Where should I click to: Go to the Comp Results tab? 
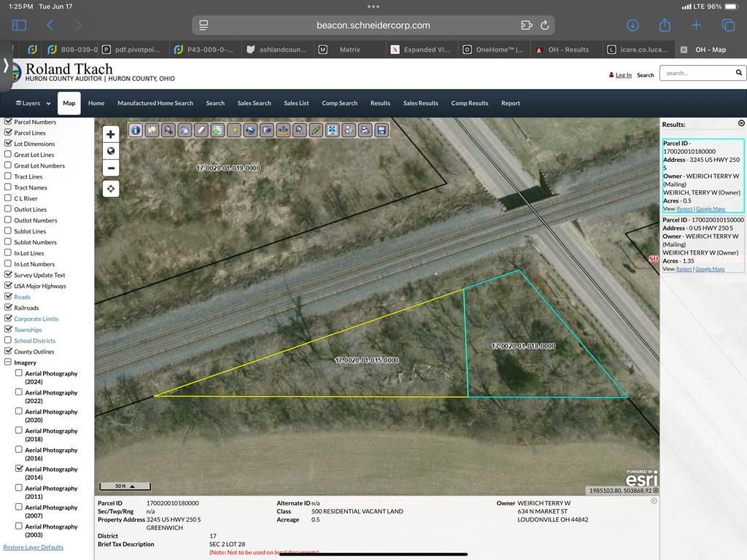(x=469, y=104)
